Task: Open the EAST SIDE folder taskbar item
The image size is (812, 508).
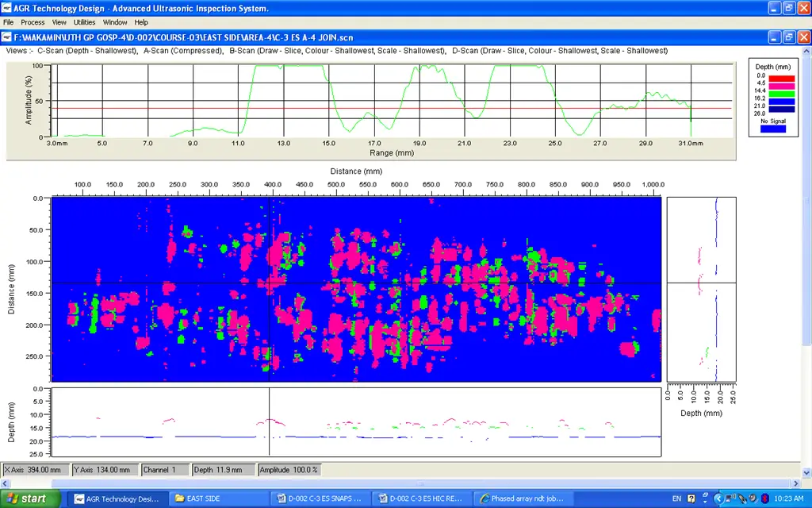Action: [x=220, y=498]
